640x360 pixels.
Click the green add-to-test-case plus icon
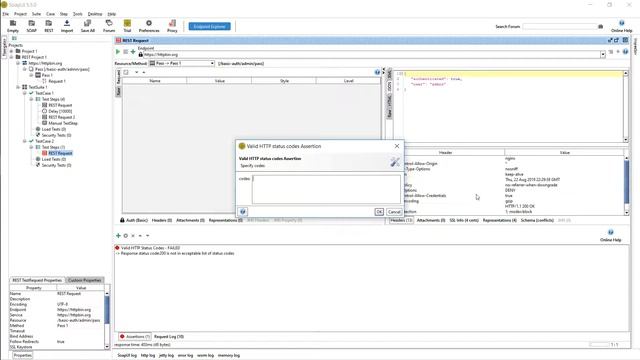click(133, 52)
